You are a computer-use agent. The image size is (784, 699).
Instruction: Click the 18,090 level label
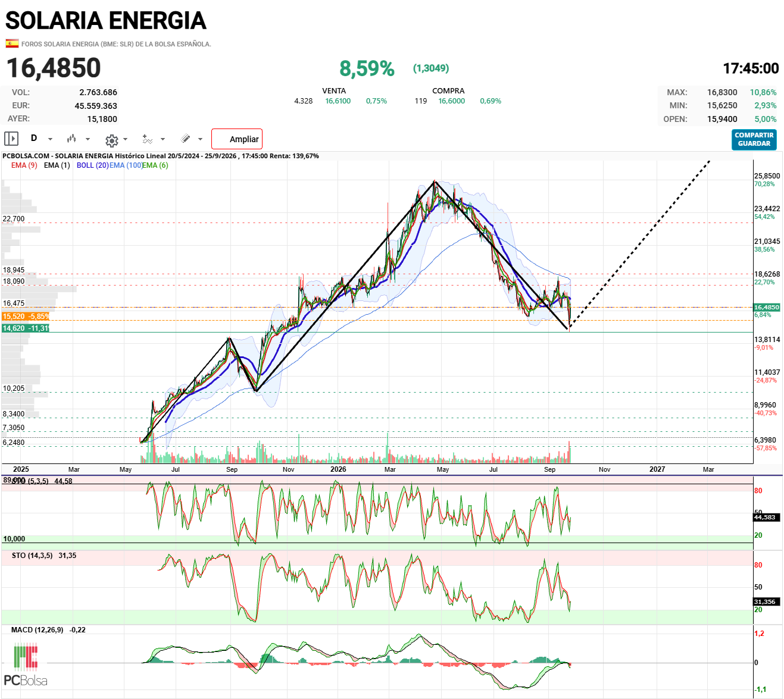[14, 281]
